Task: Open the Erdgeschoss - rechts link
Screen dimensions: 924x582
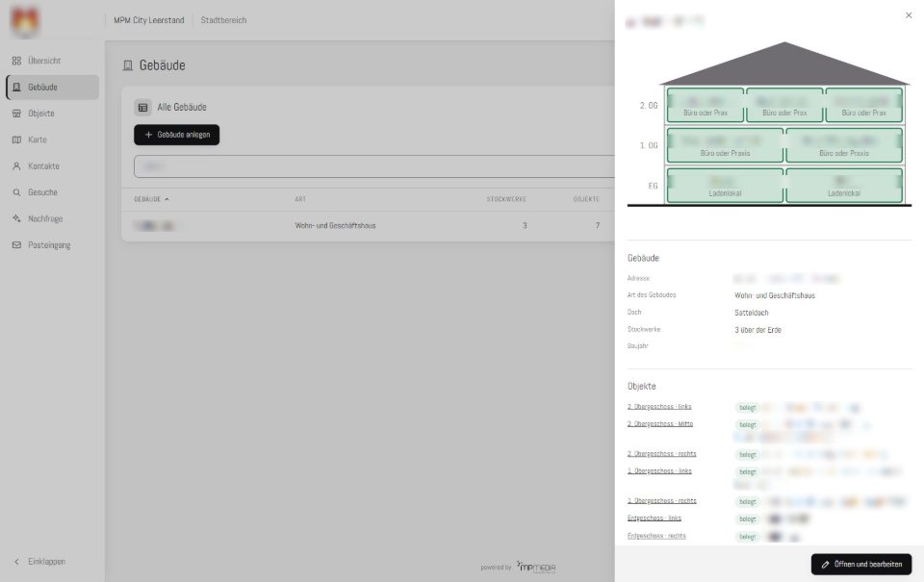Action: 656,536
